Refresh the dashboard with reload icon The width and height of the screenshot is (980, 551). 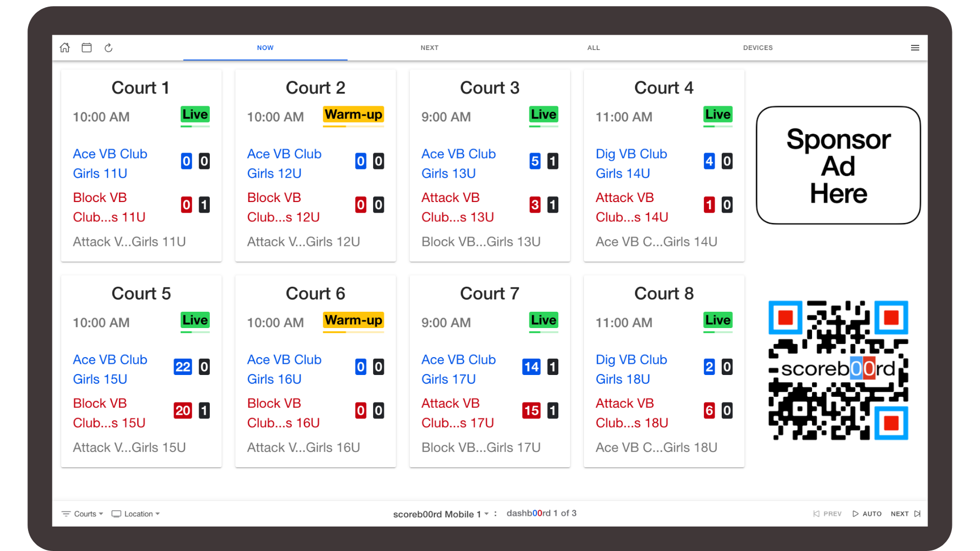click(x=108, y=47)
